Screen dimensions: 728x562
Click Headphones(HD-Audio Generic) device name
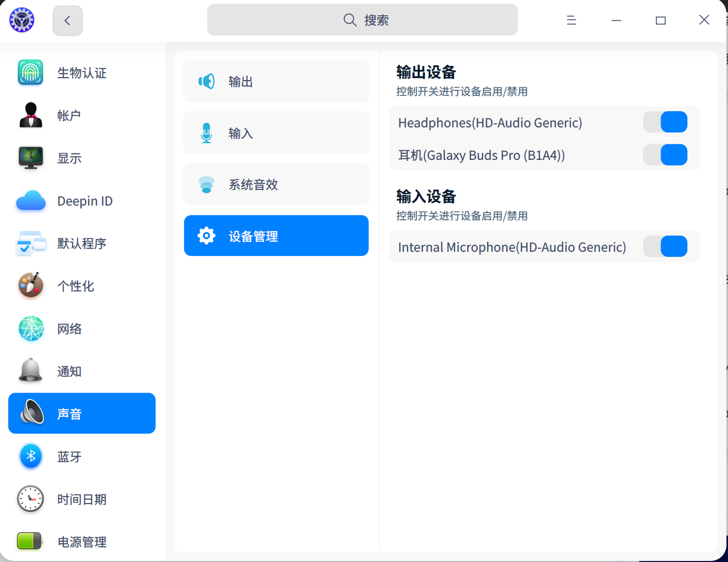click(x=490, y=123)
